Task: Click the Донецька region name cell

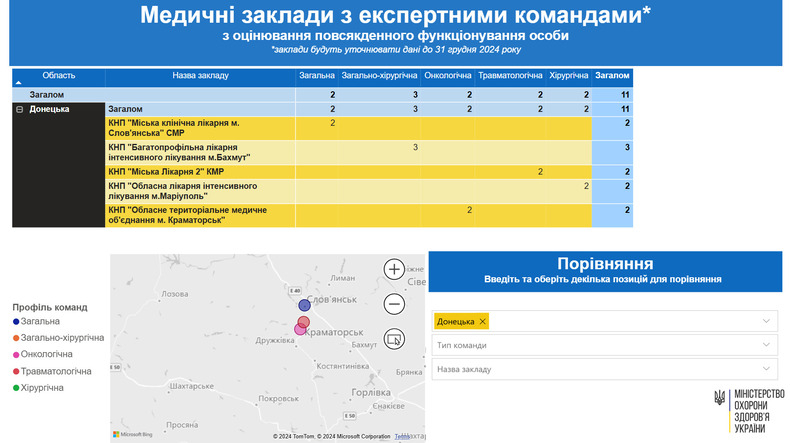Action: (49, 109)
